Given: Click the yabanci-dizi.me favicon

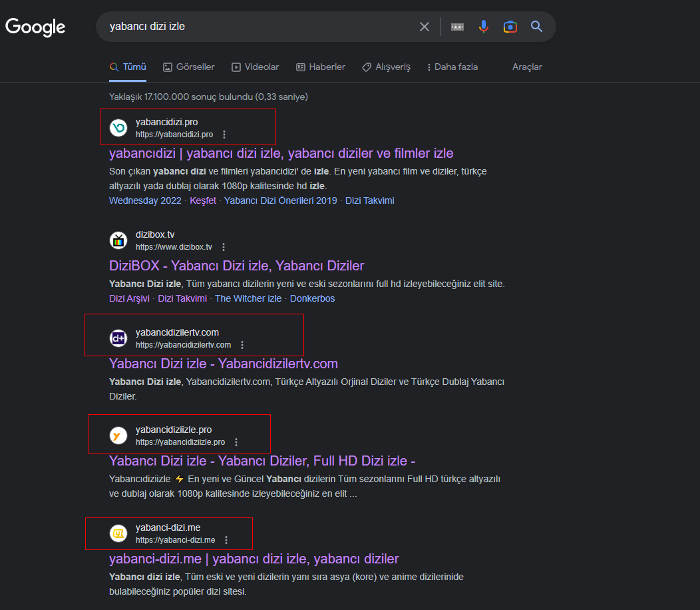Looking at the screenshot, I should coord(118,533).
